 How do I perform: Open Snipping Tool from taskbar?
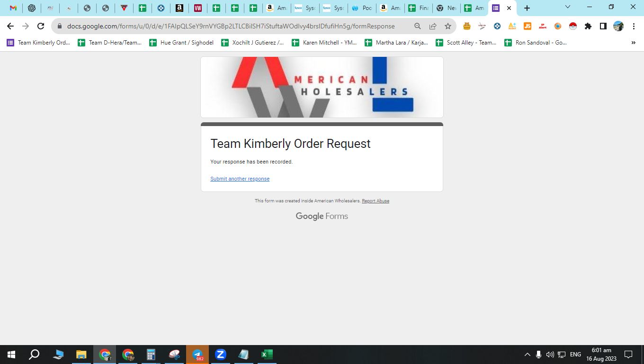174,355
